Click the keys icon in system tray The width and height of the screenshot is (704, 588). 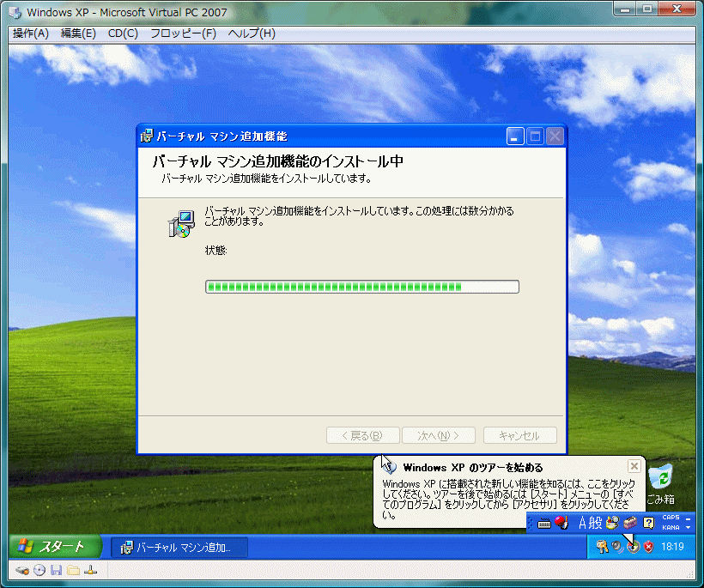602,546
